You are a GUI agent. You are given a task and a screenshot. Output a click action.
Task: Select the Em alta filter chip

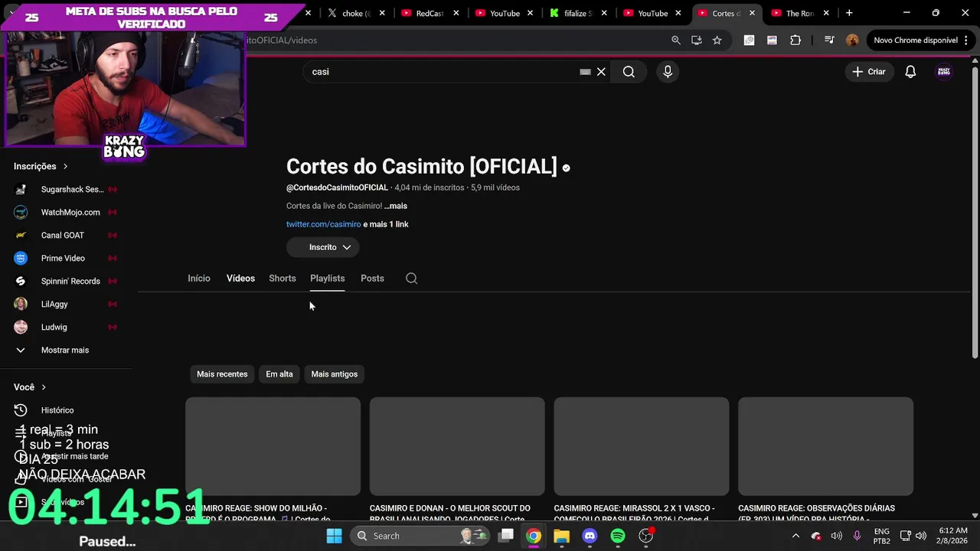tap(279, 374)
